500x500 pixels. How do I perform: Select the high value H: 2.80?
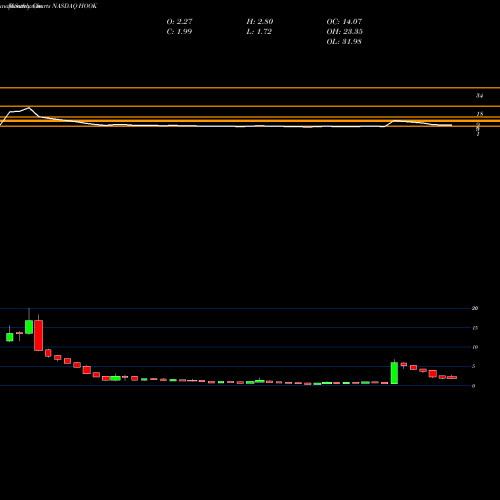pyautogui.click(x=260, y=21)
